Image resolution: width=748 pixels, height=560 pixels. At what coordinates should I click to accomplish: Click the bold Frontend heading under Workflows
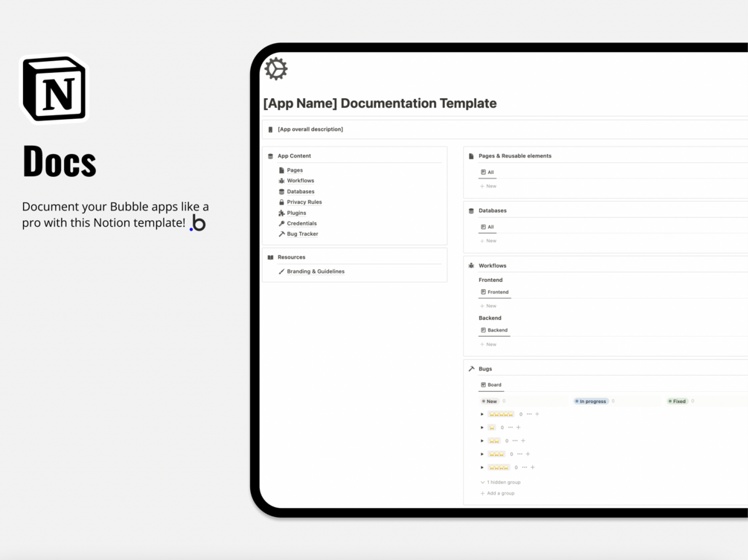pos(490,280)
